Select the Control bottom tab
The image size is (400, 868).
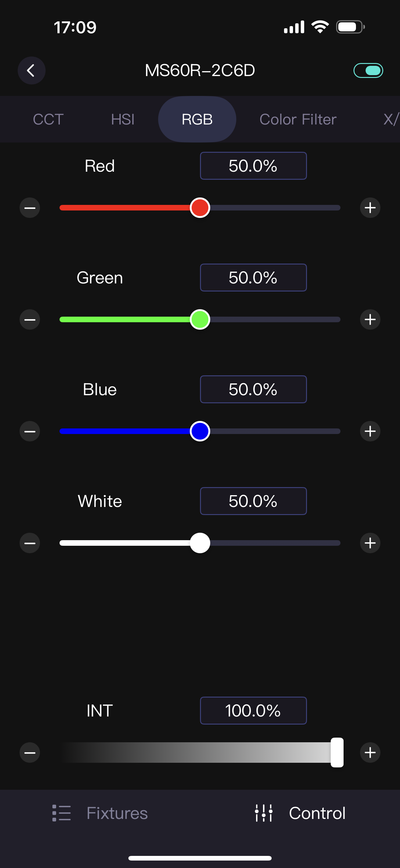300,813
